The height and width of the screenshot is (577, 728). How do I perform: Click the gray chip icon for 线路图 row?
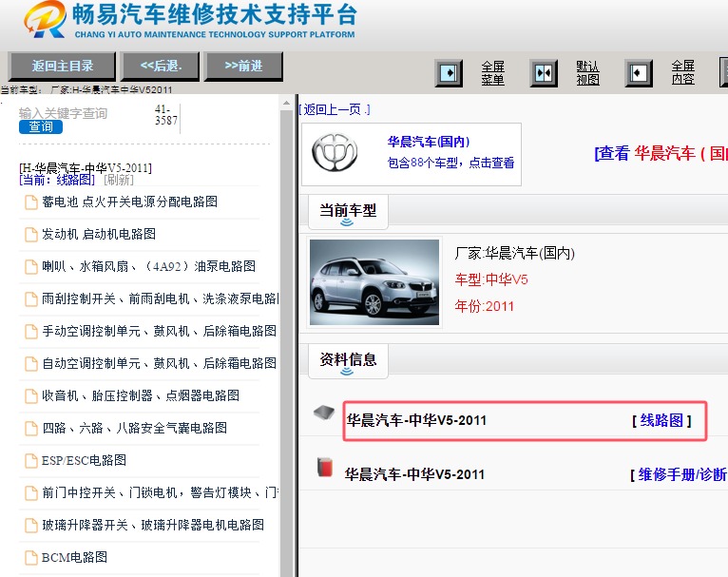click(323, 413)
